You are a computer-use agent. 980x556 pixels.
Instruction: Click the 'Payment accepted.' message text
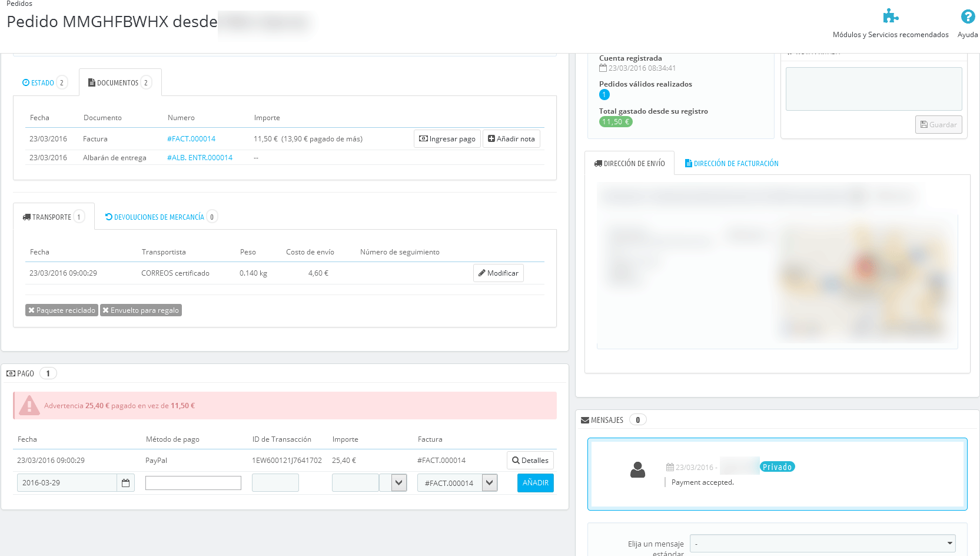(x=703, y=482)
